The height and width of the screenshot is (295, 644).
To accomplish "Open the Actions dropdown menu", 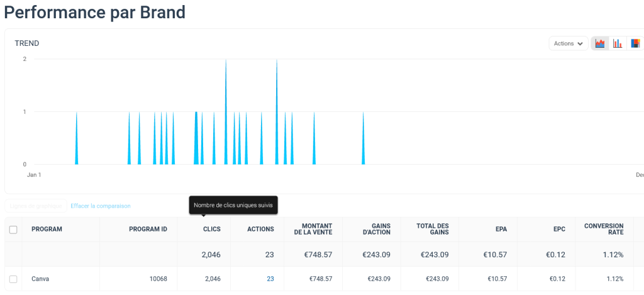I will click(x=568, y=43).
